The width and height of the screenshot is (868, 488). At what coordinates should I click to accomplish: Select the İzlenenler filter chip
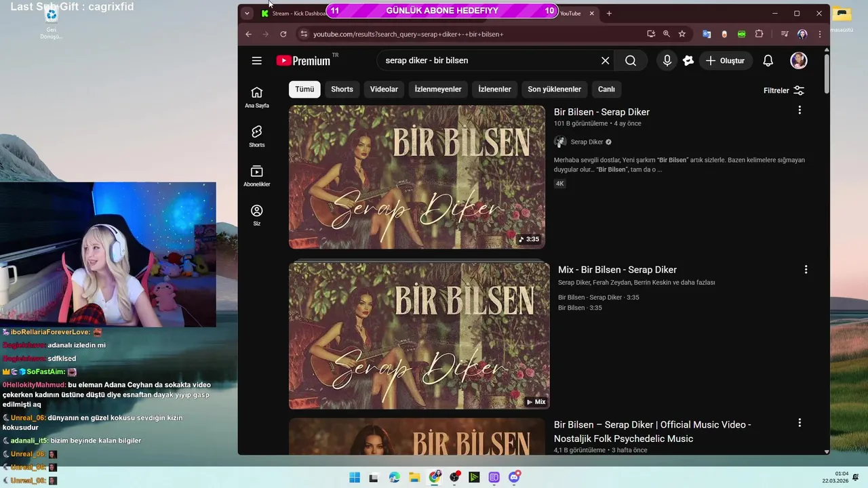coord(494,89)
